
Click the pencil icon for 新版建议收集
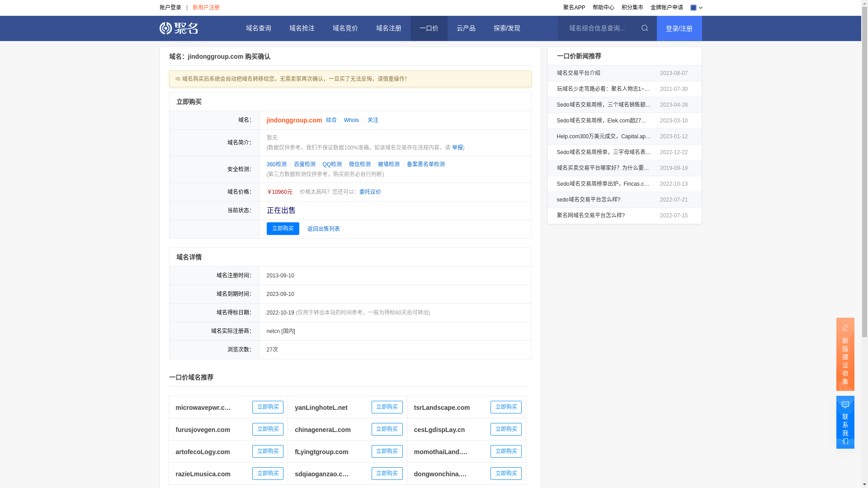click(x=845, y=328)
